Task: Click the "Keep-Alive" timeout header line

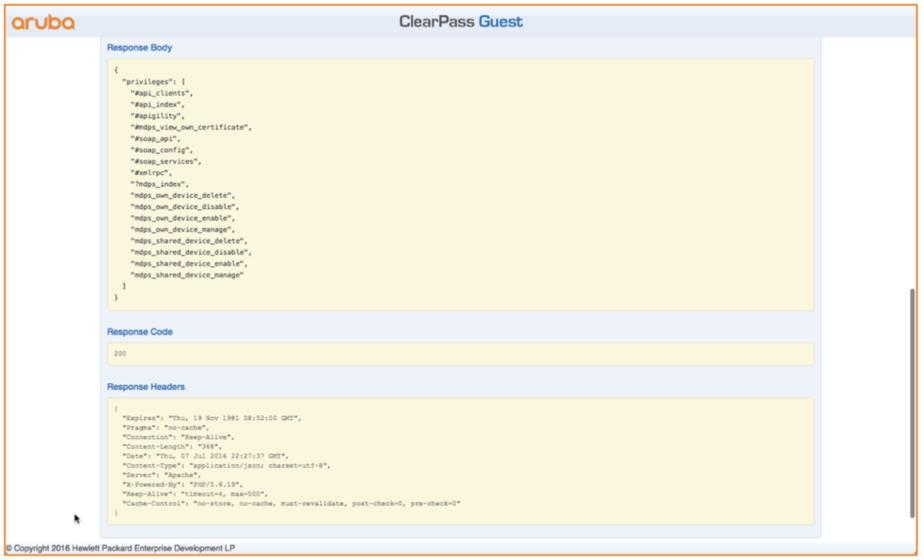Action: click(195, 493)
